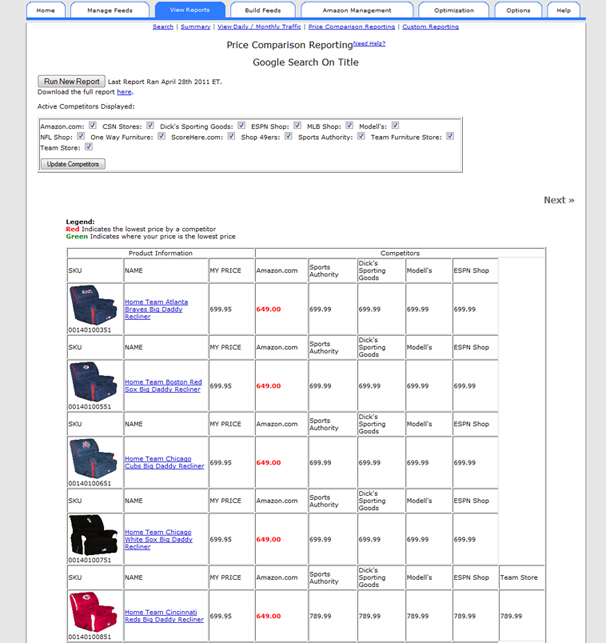The width and height of the screenshot is (606, 643).
Task: Select SKU 00140100851 text
Action: click(89, 637)
